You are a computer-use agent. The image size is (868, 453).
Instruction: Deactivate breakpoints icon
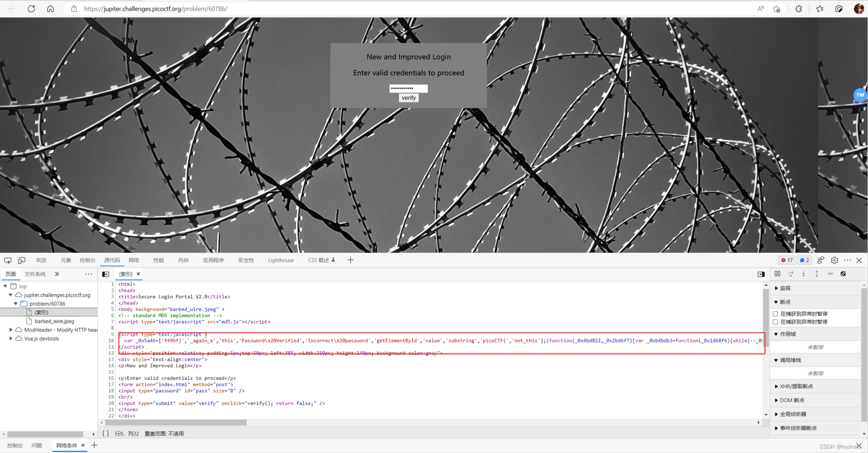843,274
